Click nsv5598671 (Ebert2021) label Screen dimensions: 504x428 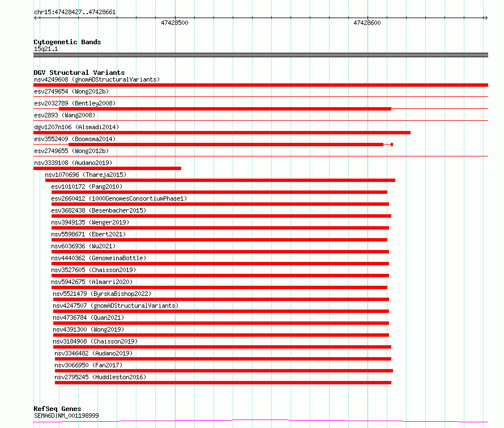click(x=88, y=234)
